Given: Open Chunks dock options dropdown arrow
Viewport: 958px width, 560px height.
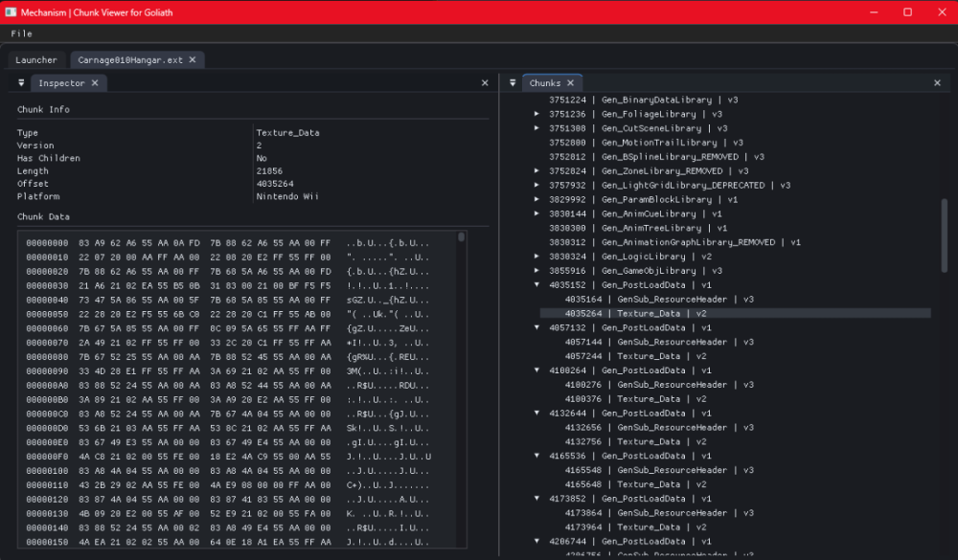Looking at the screenshot, I should click(513, 83).
